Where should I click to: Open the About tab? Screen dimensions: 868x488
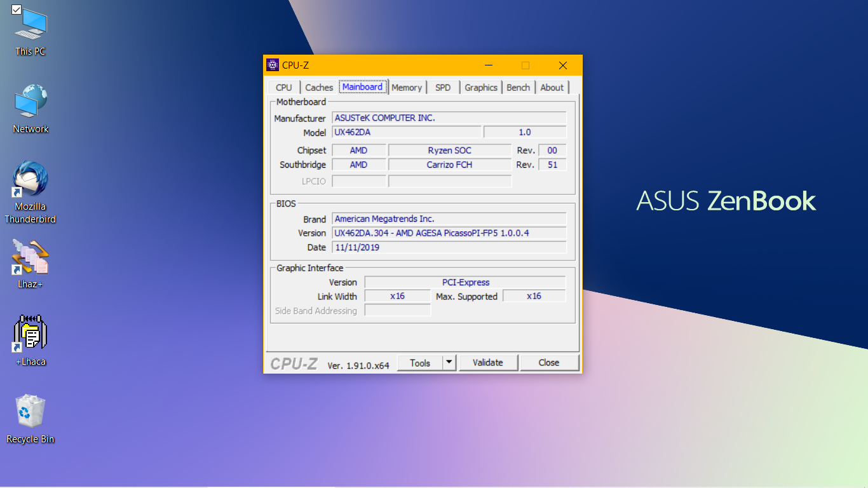[552, 88]
